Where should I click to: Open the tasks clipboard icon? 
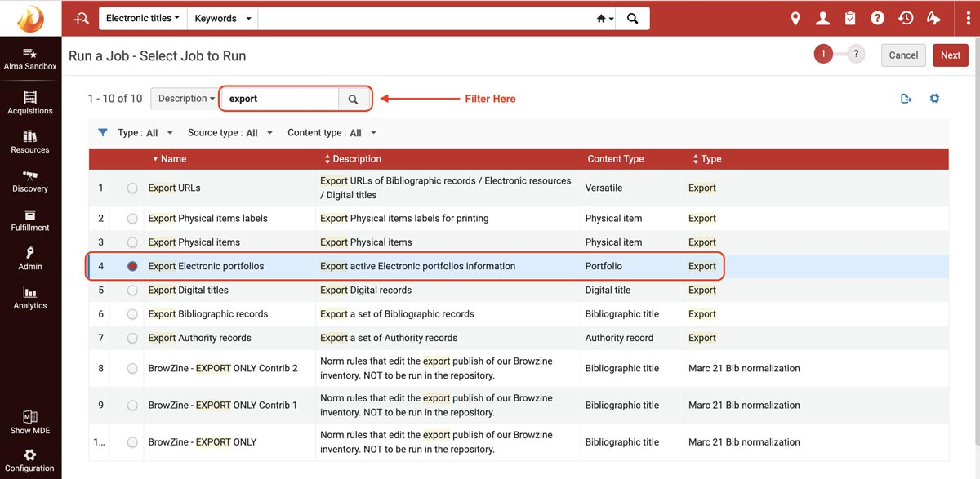(850, 18)
